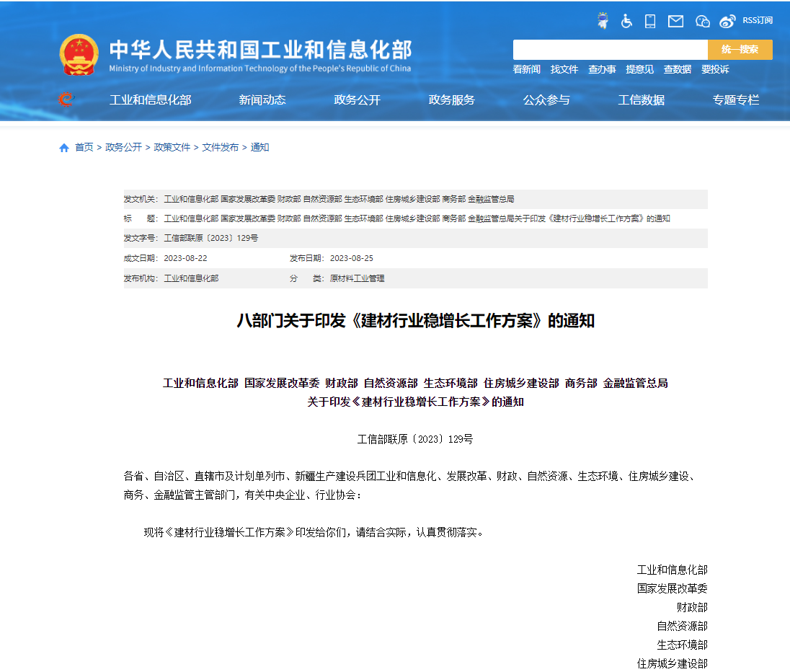Click the red emblem icon beside the navigation
The height and width of the screenshot is (672, 790).
pyautogui.click(x=66, y=100)
